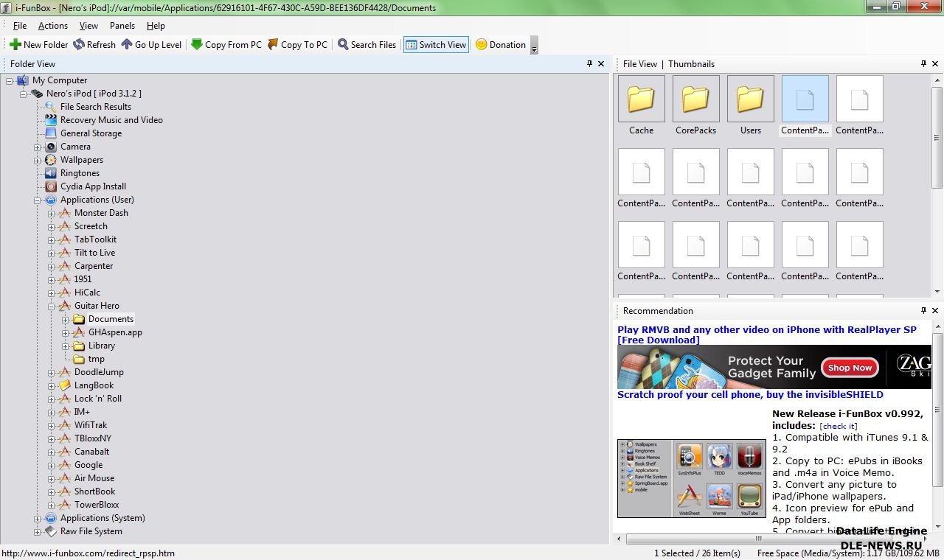Expand the Wallpapers tree node
This screenshot has height=560, width=944.
click(38, 160)
